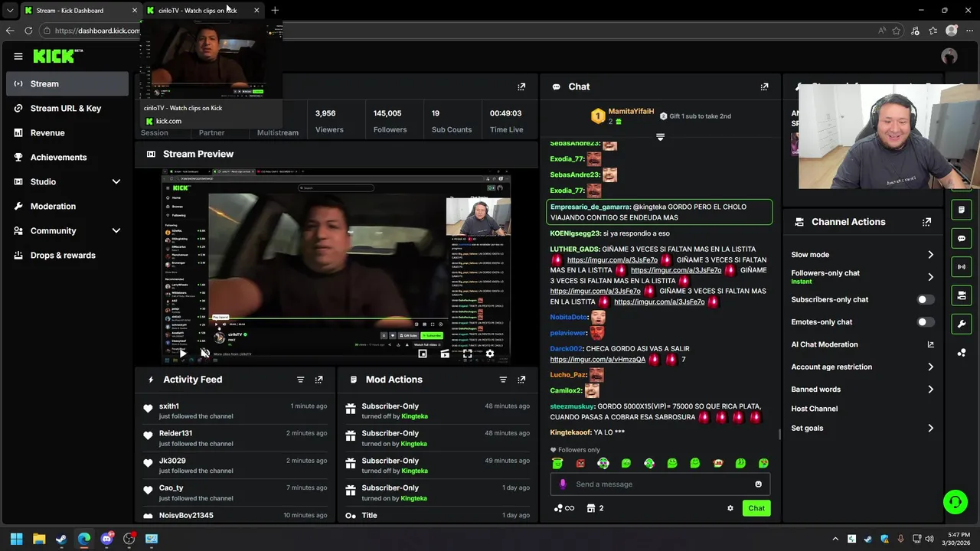Screen dimensions: 980x551
Task: Open Windows Start menu
Action: [x=16, y=539]
